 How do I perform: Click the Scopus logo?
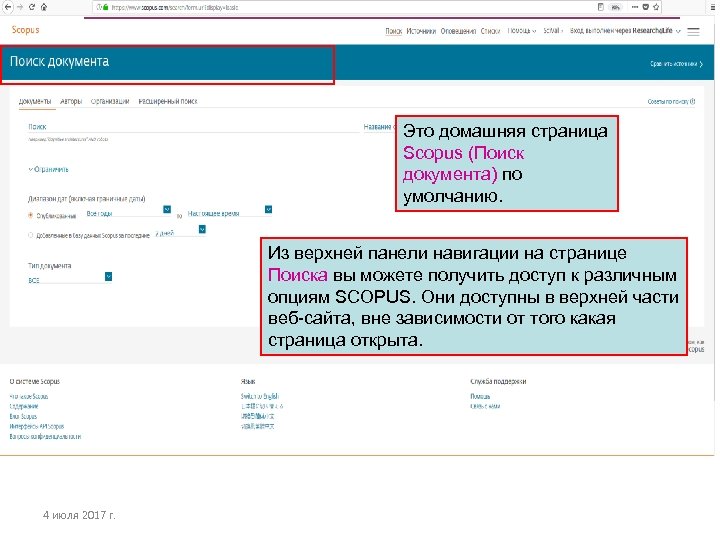click(25, 30)
